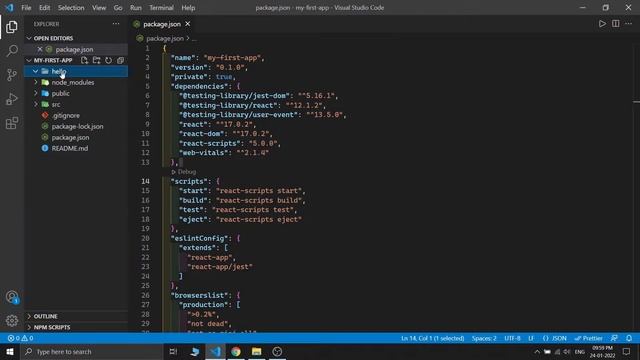The image size is (640, 360).
Task: Collapse all folders in Explorer
Action: pyautogui.click(x=120, y=60)
